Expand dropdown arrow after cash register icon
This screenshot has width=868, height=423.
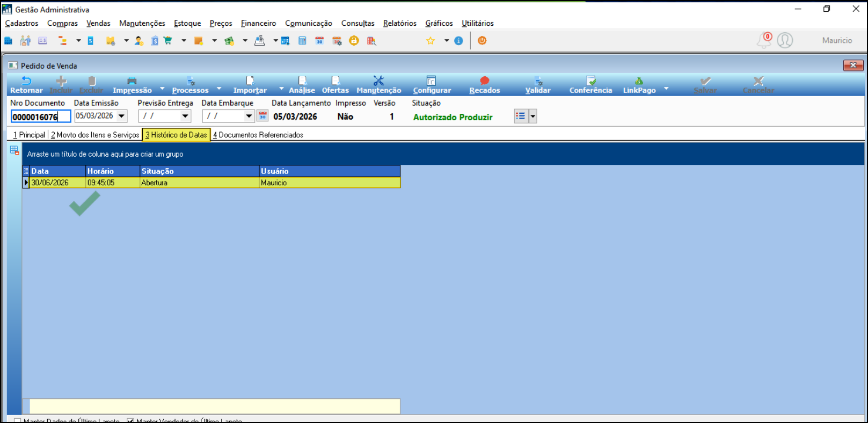(x=275, y=41)
